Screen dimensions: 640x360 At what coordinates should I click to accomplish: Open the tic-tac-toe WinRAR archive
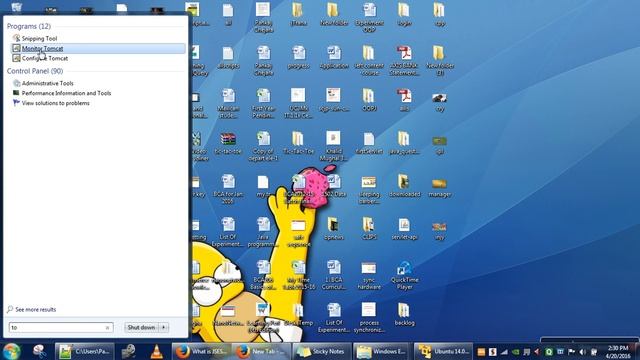click(228, 143)
